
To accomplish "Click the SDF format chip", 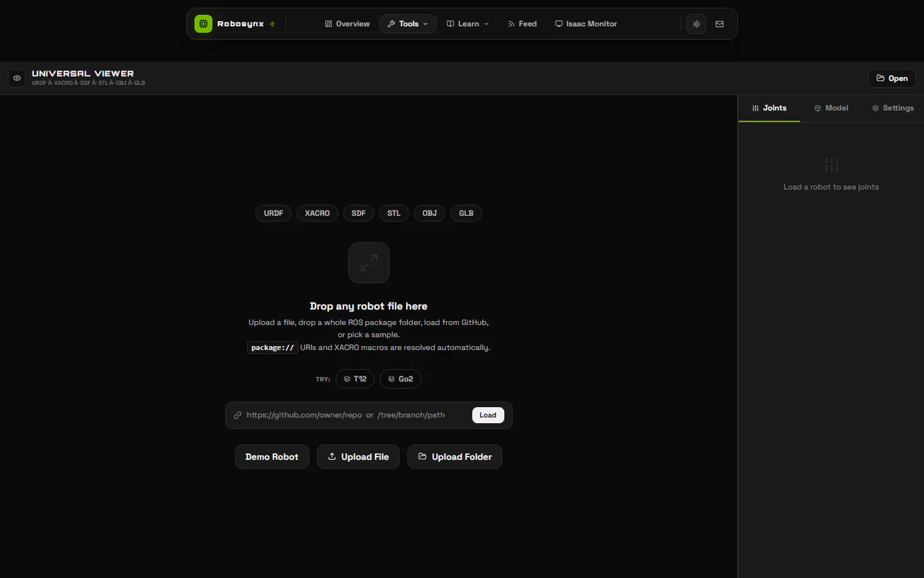I will (x=359, y=213).
